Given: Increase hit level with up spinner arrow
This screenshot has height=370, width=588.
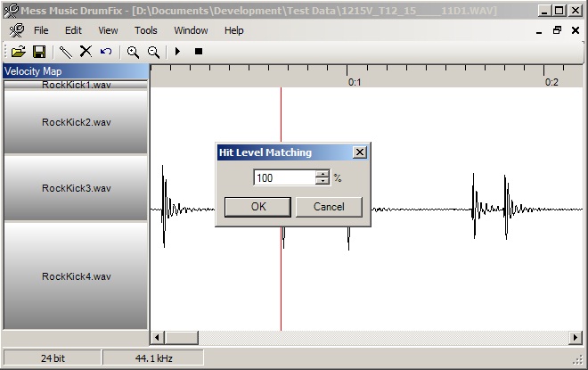Looking at the screenshot, I should point(323,174).
